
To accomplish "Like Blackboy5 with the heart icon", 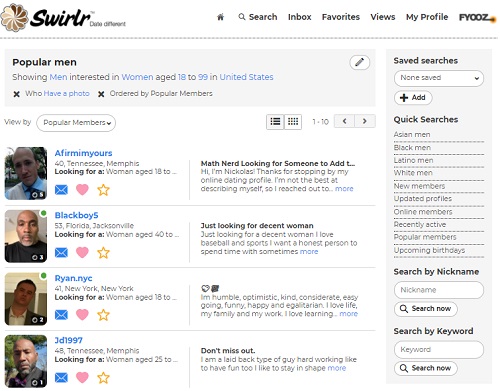I will (82, 252).
